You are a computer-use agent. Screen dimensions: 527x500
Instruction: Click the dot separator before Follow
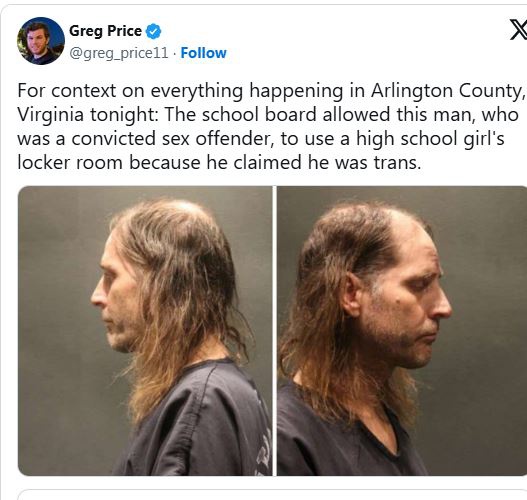[174, 53]
